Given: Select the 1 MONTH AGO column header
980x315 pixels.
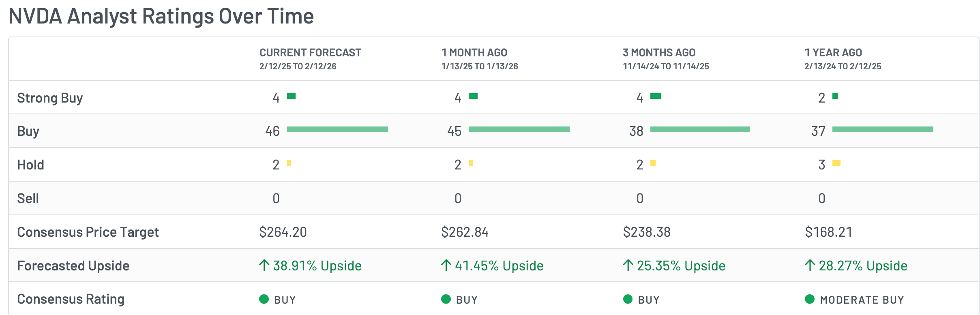Looking at the screenshot, I should [x=474, y=53].
